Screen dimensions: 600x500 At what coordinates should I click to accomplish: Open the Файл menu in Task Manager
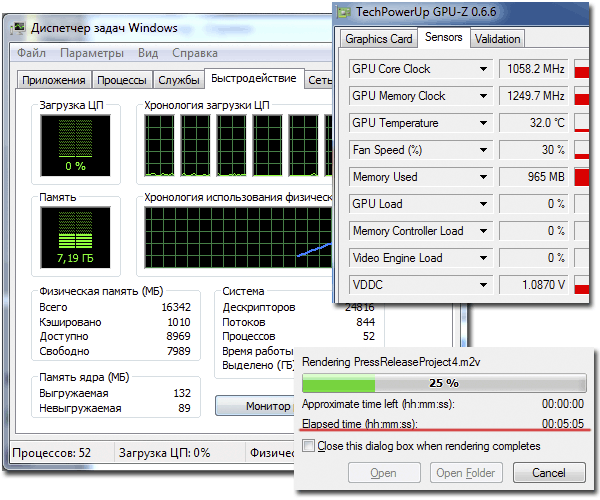(x=31, y=53)
